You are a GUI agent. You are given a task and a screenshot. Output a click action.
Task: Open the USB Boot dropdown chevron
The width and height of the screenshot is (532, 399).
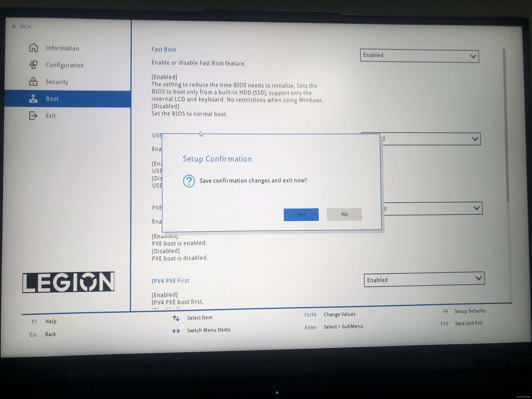tap(475, 139)
